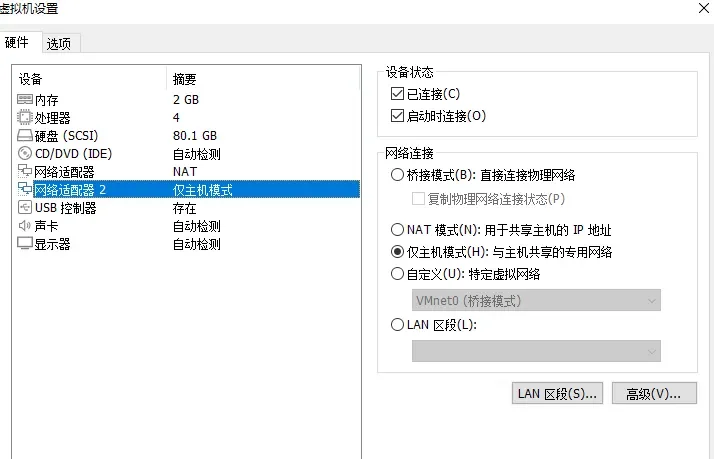Screen dimensions: 714x459
Task: Select 桥接模式(B) bridged mode radio button
Action: click(398, 175)
